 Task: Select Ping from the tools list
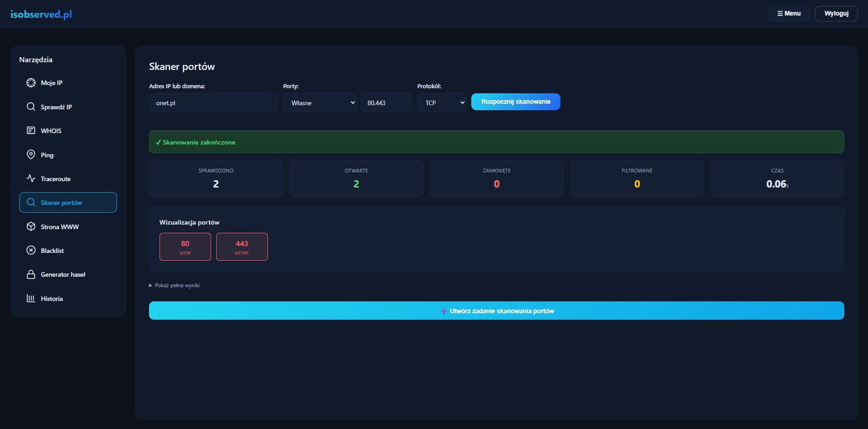click(x=68, y=155)
